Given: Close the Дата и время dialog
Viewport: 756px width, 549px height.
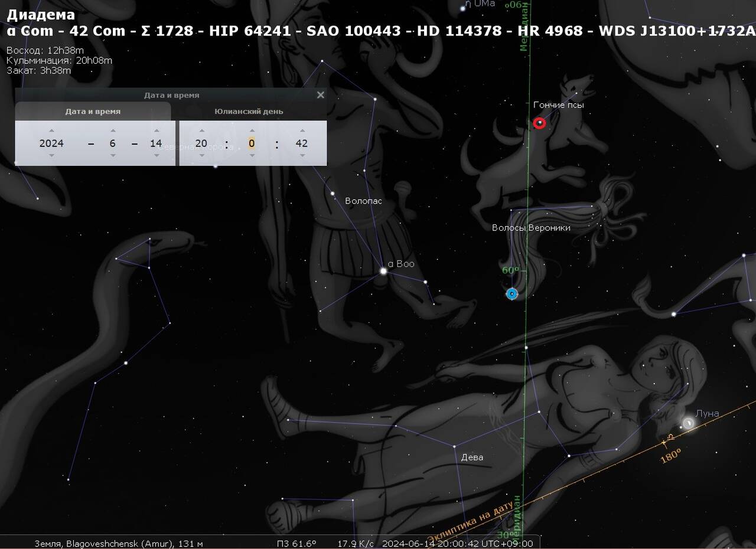Looking at the screenshot, I should (x=321, y=94).
